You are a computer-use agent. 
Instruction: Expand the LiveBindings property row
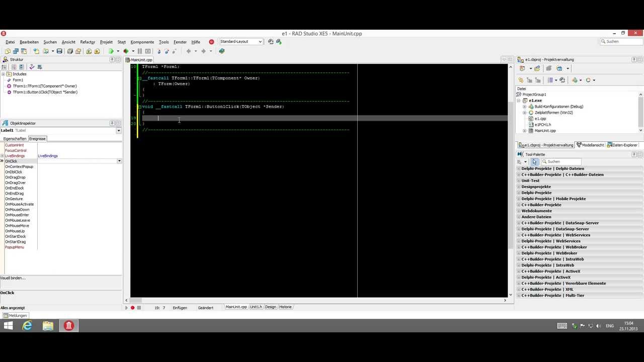pyautogui.click(x=3, y=156)
